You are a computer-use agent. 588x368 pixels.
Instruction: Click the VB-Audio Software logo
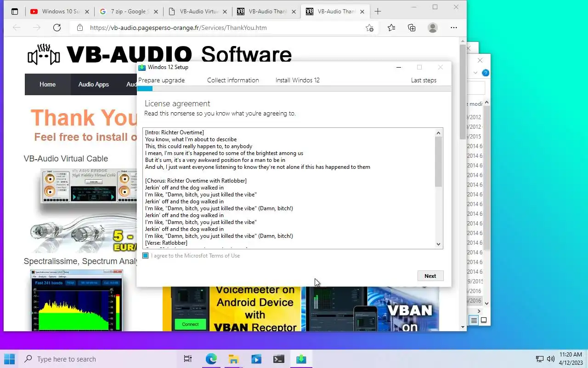(x=159, y=54)
